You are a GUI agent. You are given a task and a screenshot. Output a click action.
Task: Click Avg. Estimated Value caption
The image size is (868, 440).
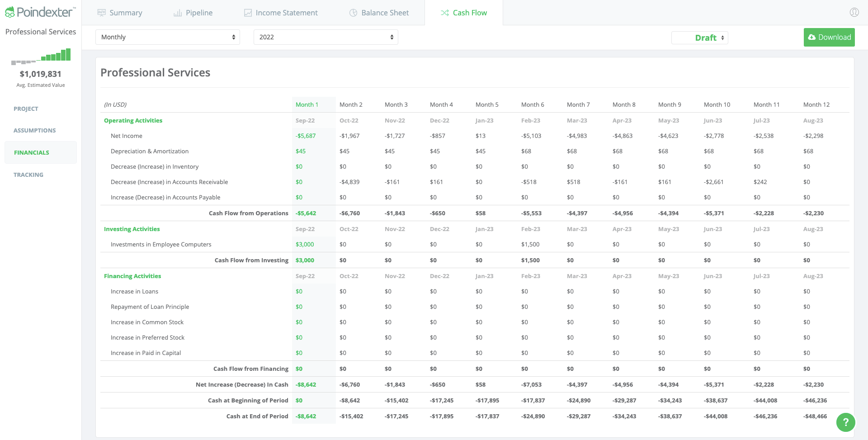point(41,85)
